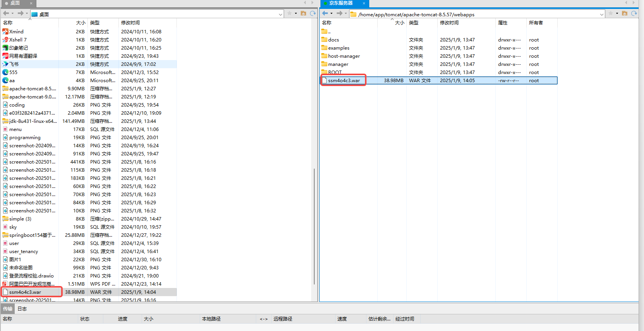Click the bookmark star in remote pane
This screenshot has width=644, height=331.
[611, 14]
